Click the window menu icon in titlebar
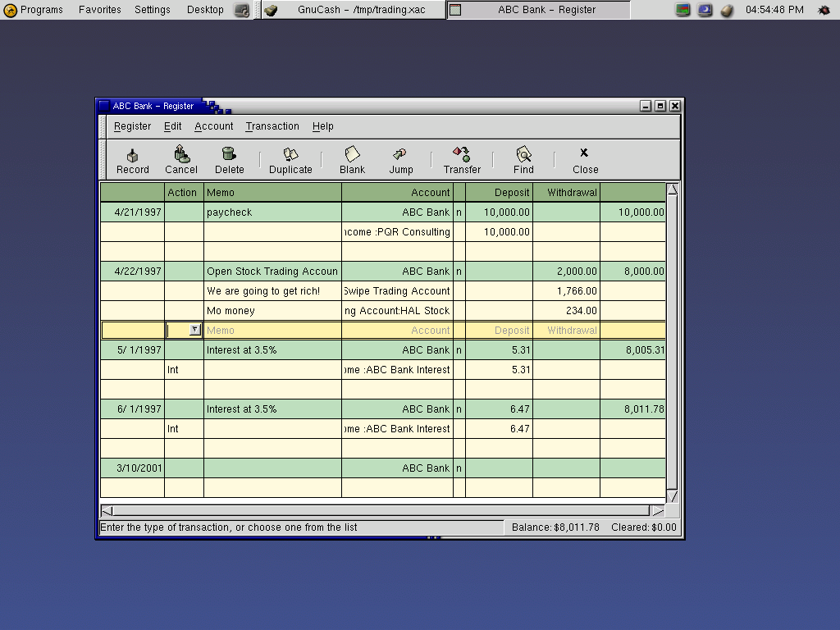 coord(104,106)
